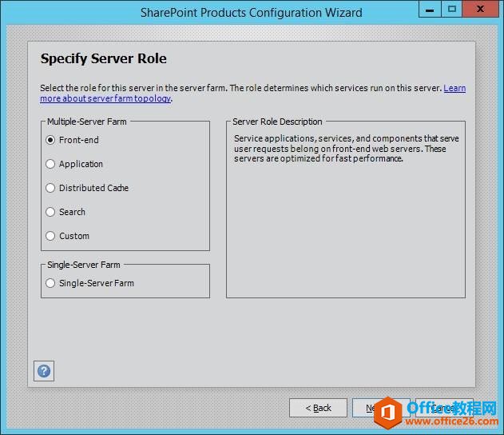Viewport: 504px width, 435px height.
Task: Select the Custom server role
Action: [68, 236]
